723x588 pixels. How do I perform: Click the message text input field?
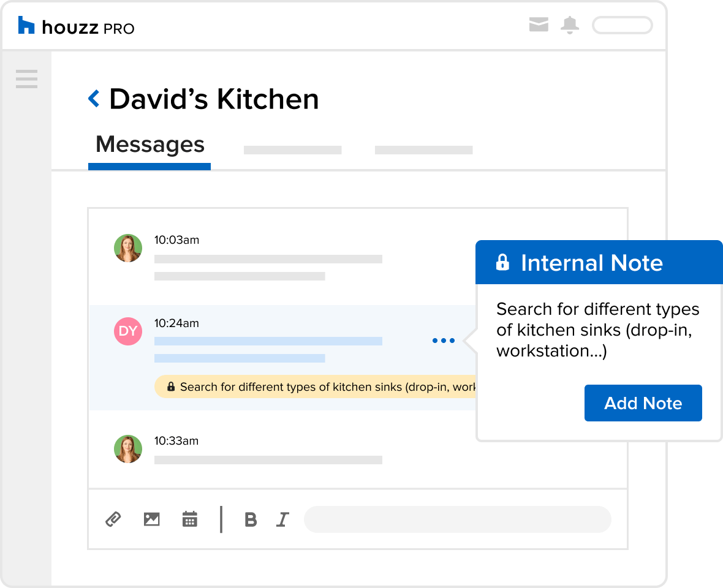pos(457,519)
